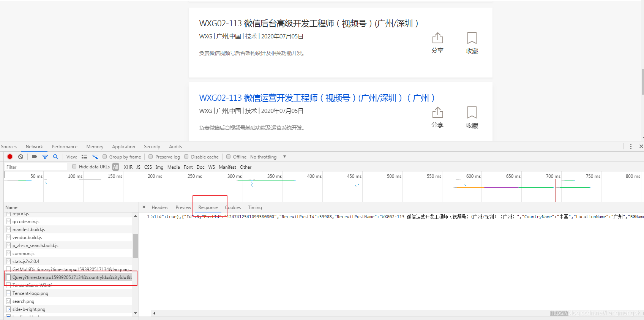Click request list scroll down arrow
The height and width of the screenshot is (320, 644).
coord(136,313)
